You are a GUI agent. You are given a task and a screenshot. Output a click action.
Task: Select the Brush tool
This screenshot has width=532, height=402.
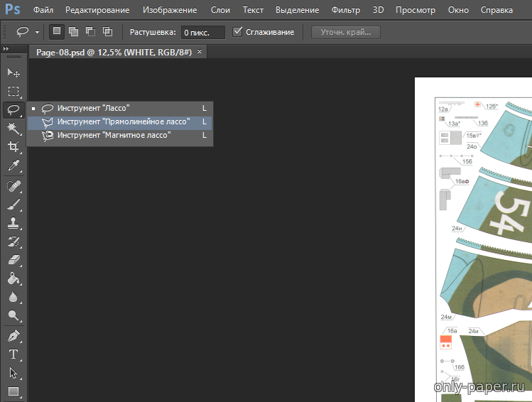pos(13,205)
